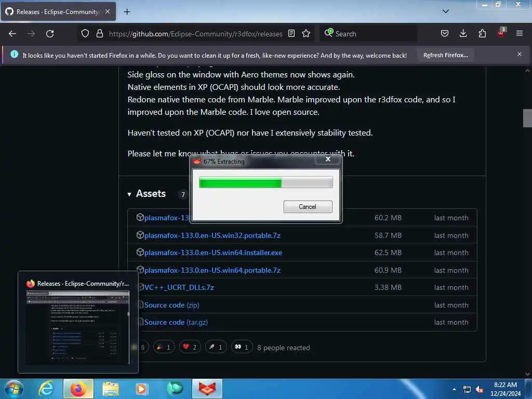Toggle the rocket reaction
Viewport: 532px width, 399px height.
tap(216, 347)
